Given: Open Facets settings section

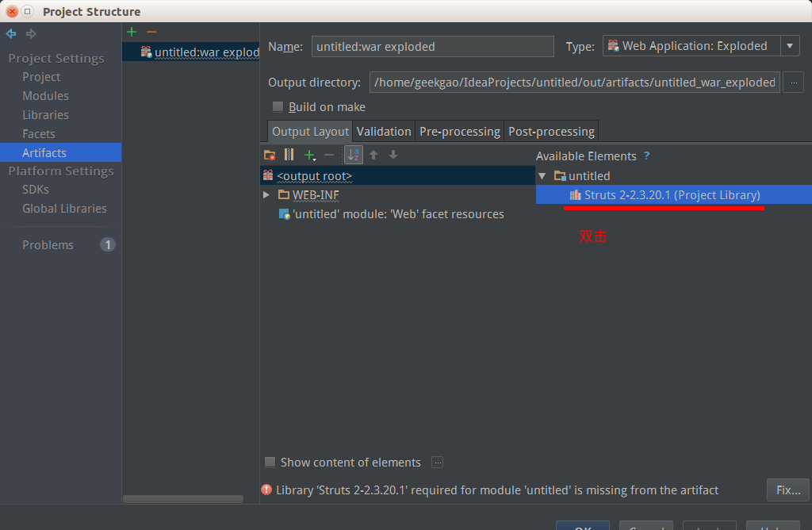Looking at the screenshot, I should (x=39, y=134).
